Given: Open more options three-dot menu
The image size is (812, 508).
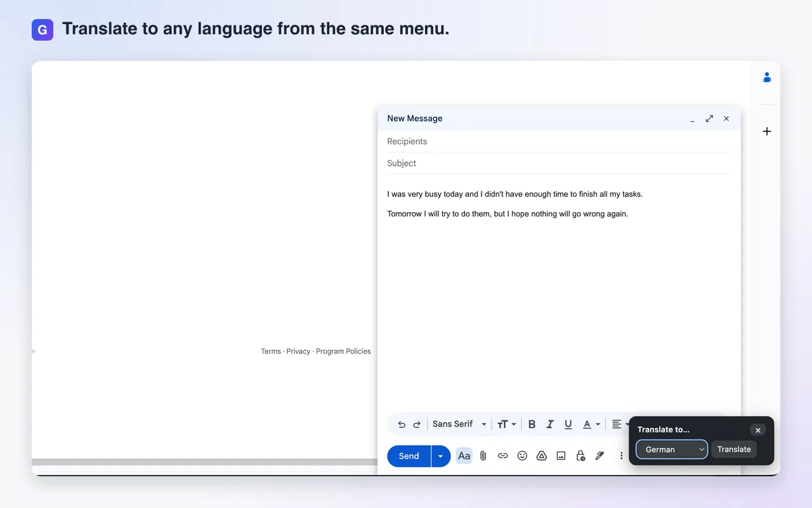Looking at the screenshot, I should (x=622, y=456).
